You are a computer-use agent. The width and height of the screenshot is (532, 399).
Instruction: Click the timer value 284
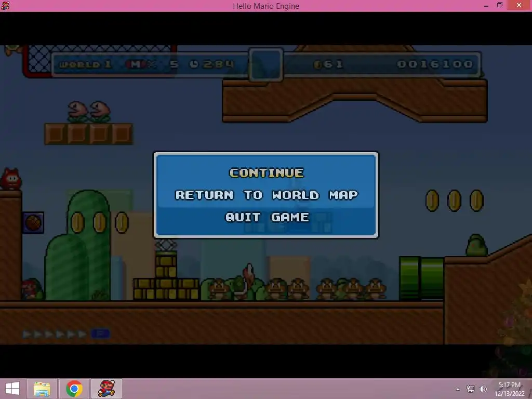pyautogui.click(x=219, y=64)
